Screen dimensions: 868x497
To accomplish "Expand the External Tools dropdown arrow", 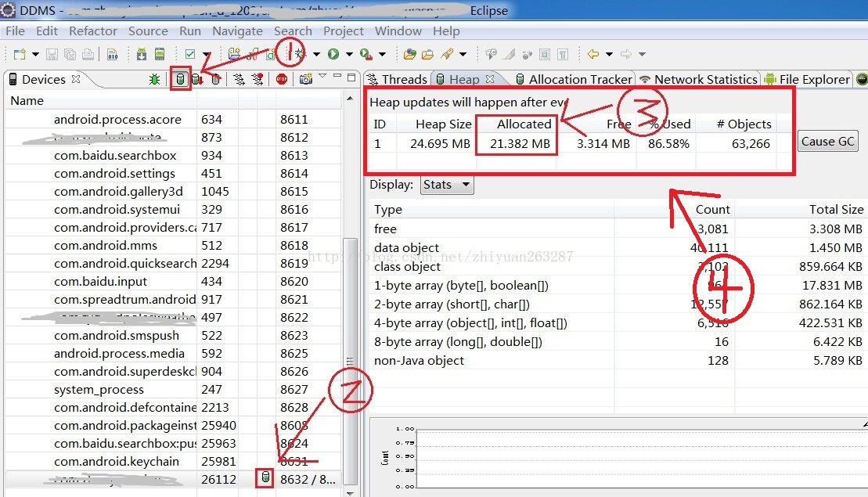I will (x=382, y=54).
